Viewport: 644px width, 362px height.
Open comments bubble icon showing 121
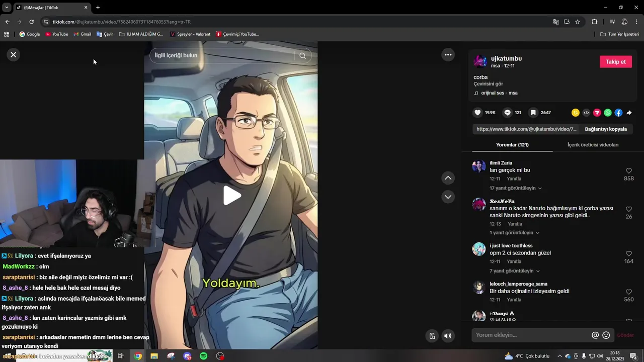coord(508,113)
